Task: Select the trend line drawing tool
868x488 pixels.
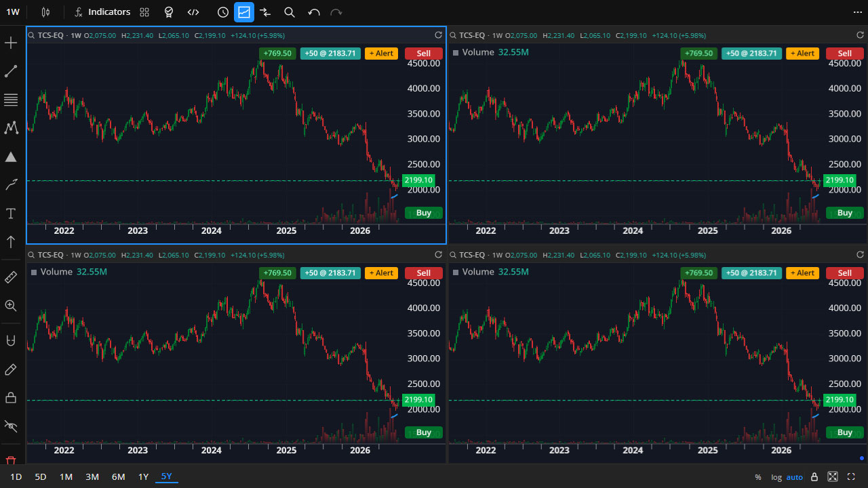Action: pos(11,72)
